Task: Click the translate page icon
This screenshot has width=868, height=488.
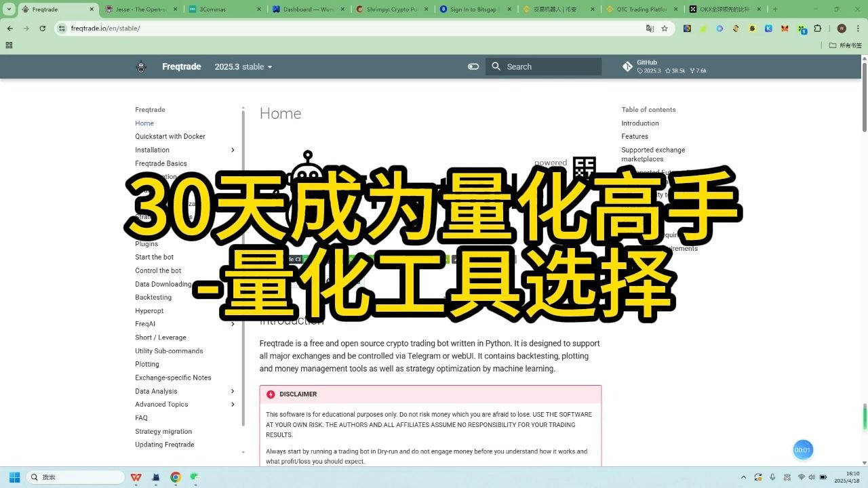Action: click(650, 28)
